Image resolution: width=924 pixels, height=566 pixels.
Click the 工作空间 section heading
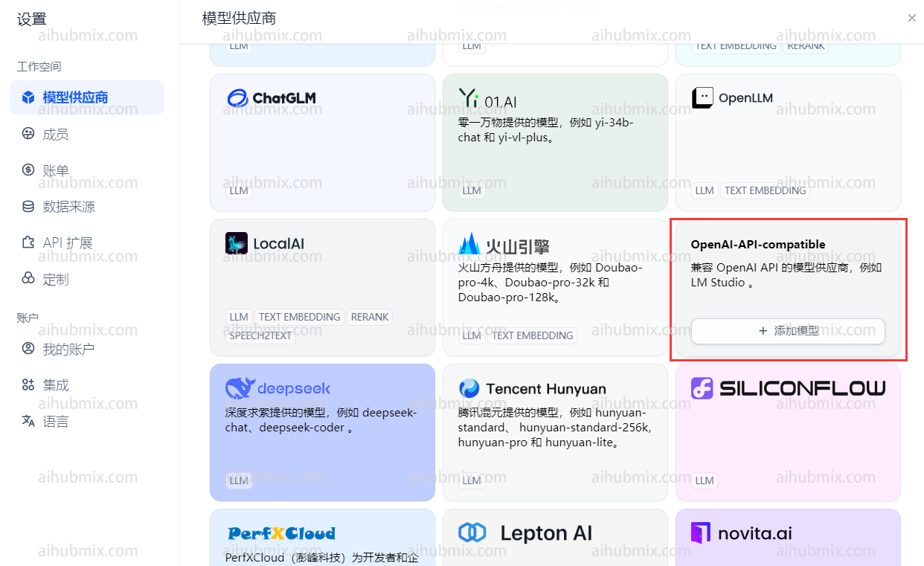(x=39, y=67)
